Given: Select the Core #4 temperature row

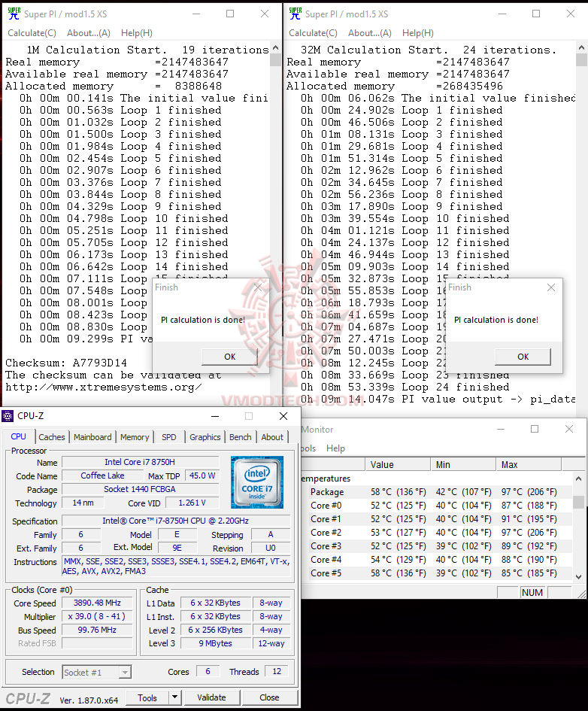Looking at the screenshot, I should [x=437, y=560].
